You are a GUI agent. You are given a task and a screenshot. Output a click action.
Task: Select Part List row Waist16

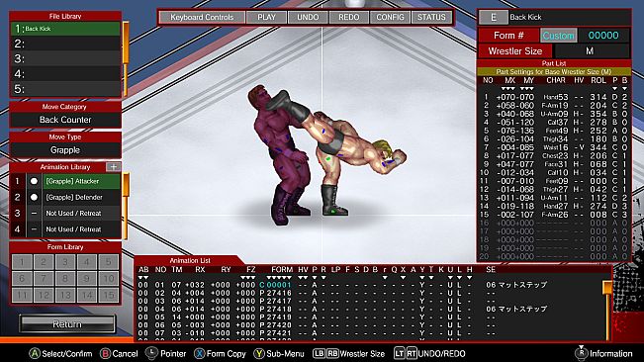pos(554,147)
